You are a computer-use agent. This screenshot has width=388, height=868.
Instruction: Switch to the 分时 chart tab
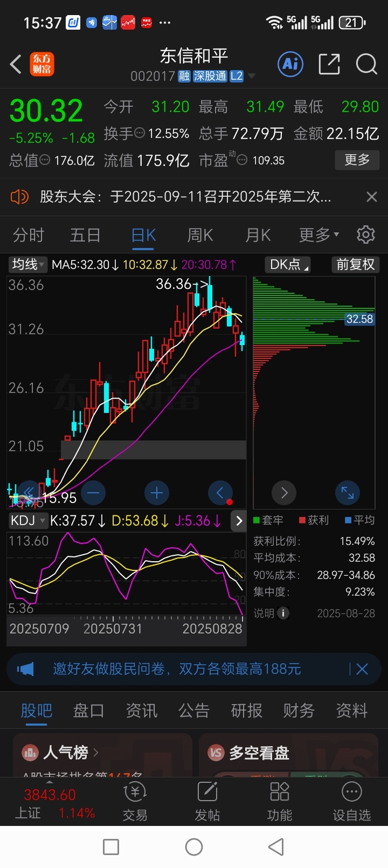[x=29, y=236]
